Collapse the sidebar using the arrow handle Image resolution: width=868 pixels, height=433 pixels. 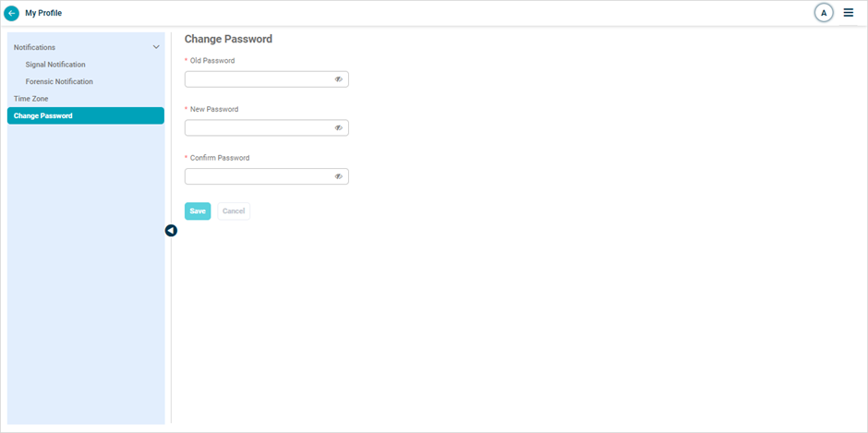(x=171, y=231)
